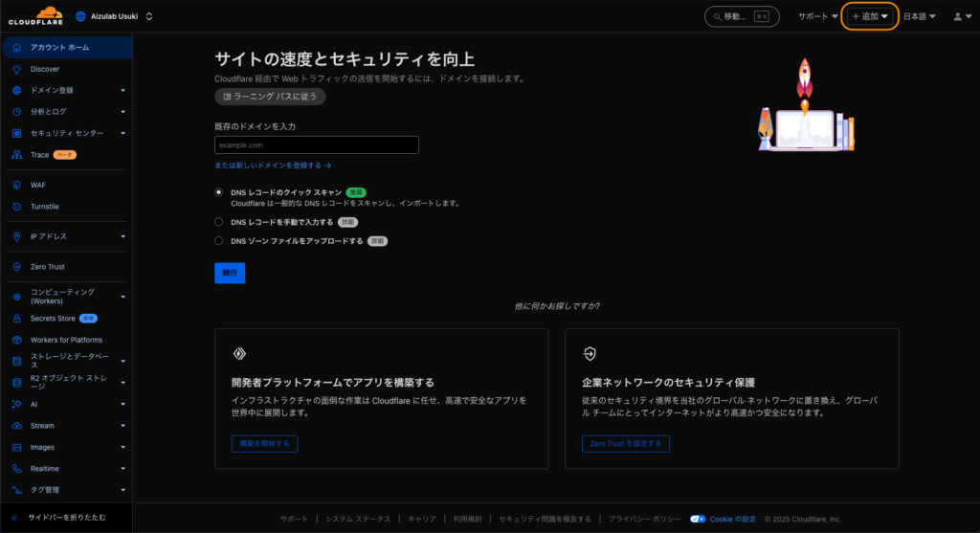Click the 詳細 badge for manual DNS entry
The width and height of the screenshot is (980, 533).
coord(348,222)
